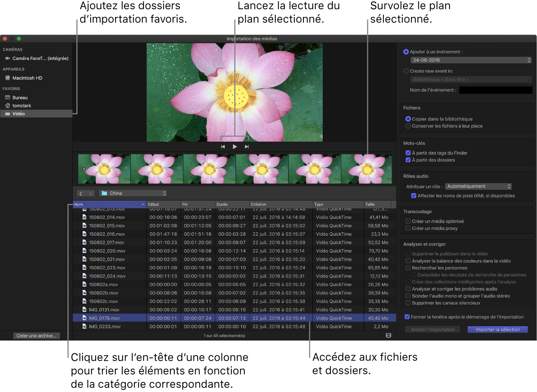Skip to the end of the clip
This screenshot has height=392, width=537.
(247, 146)
